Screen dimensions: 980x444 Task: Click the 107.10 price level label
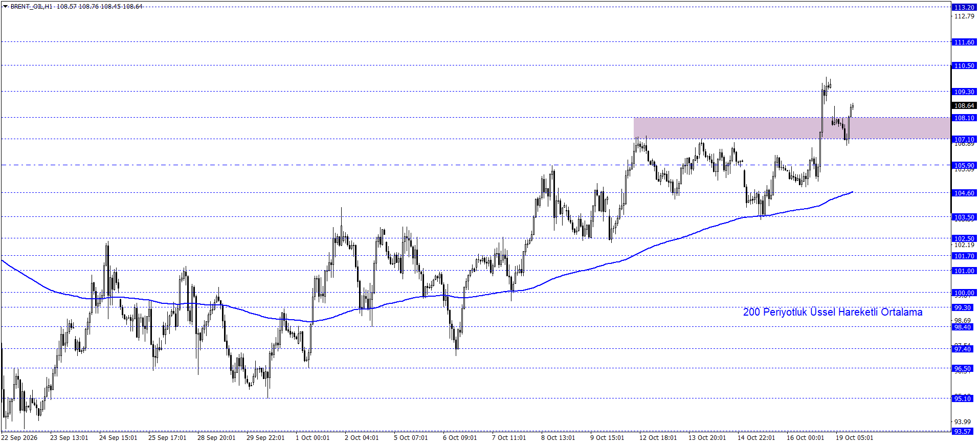[x=964, y=139]
